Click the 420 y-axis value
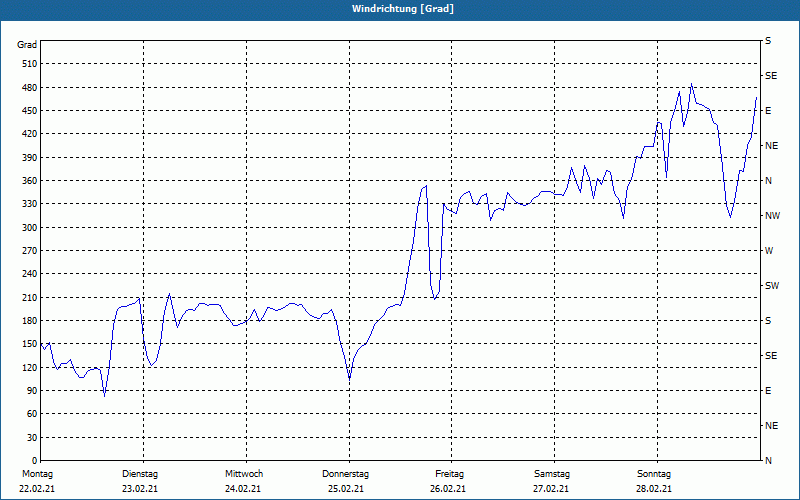 click(x=30, y=134)
